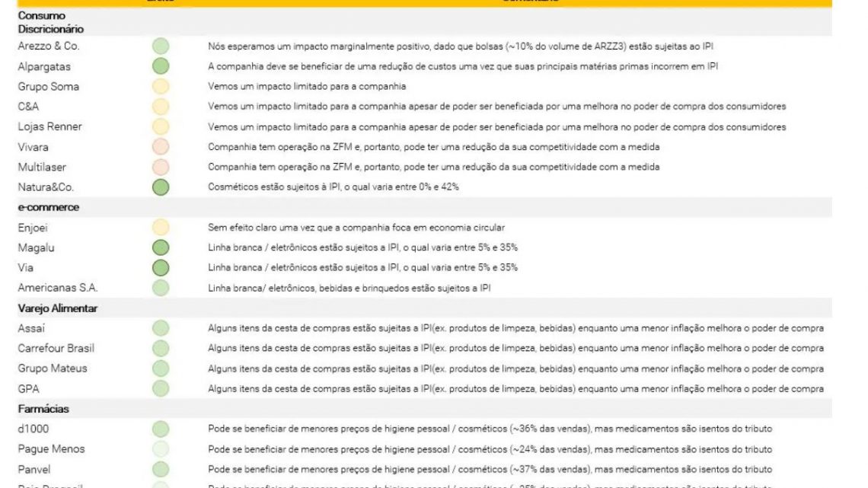
Task: Select the GPA row label
Action: click(28, 389)
